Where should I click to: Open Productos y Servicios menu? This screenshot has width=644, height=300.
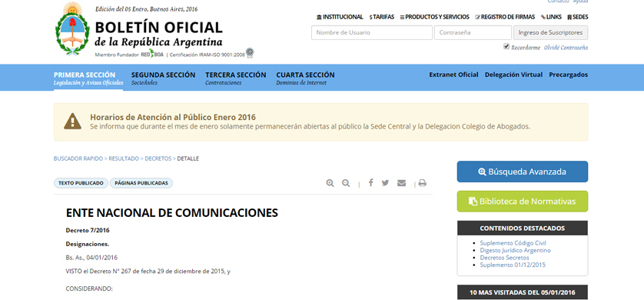click(434, 17)
